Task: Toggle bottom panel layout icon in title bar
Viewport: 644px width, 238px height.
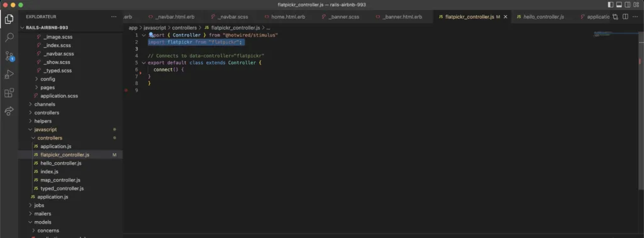Action: [619, 4]
